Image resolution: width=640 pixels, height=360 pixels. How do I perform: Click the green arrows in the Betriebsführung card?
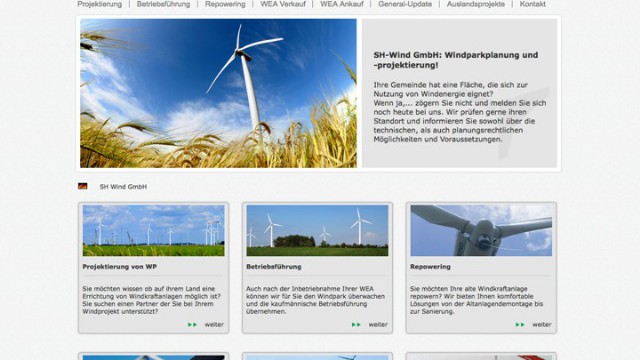(x=356, y=324)
